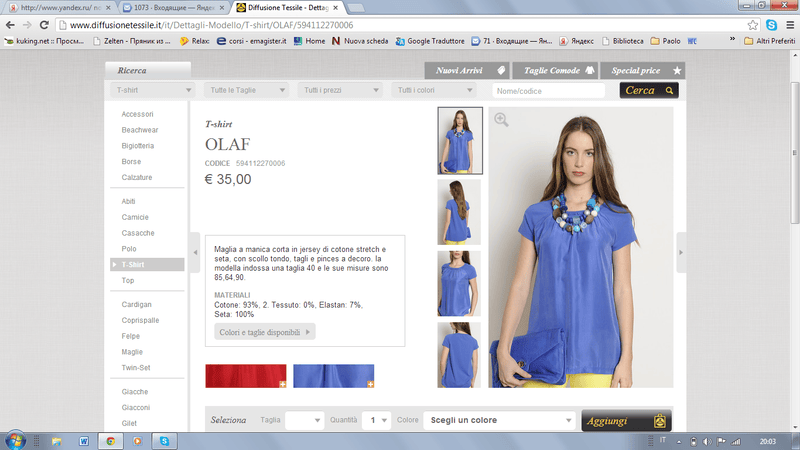Open Special price tab

[643, 70]
